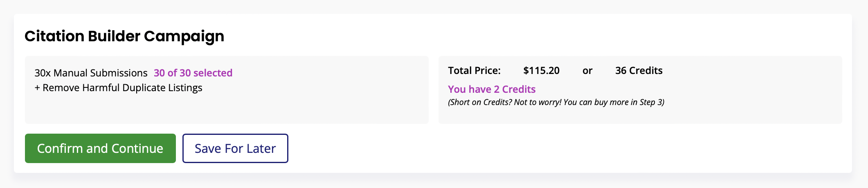Click the "Short on Credits?" question text
This screenshot has height=188, width=868.
tap(480, 102)
